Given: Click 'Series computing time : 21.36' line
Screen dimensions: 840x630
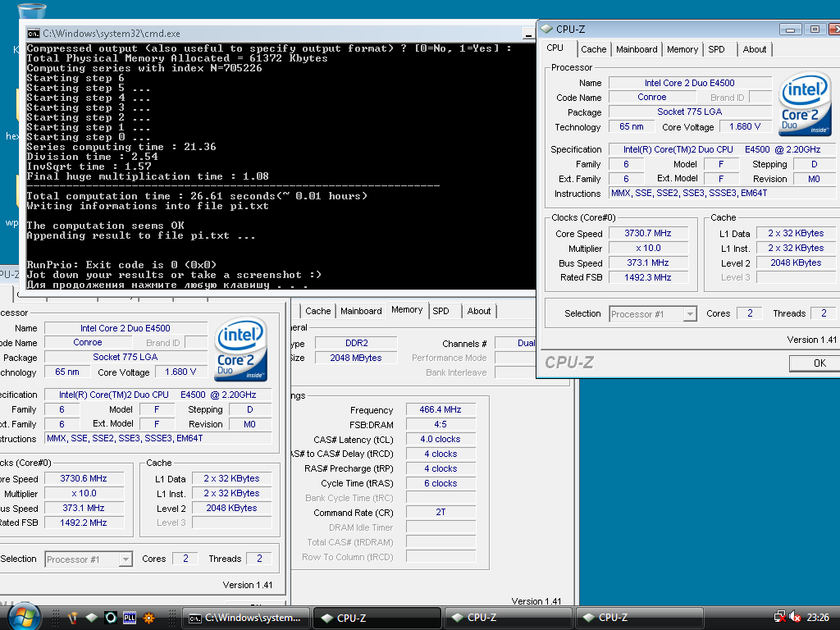Looking at the screenshot, I should [x=121, y=147].
